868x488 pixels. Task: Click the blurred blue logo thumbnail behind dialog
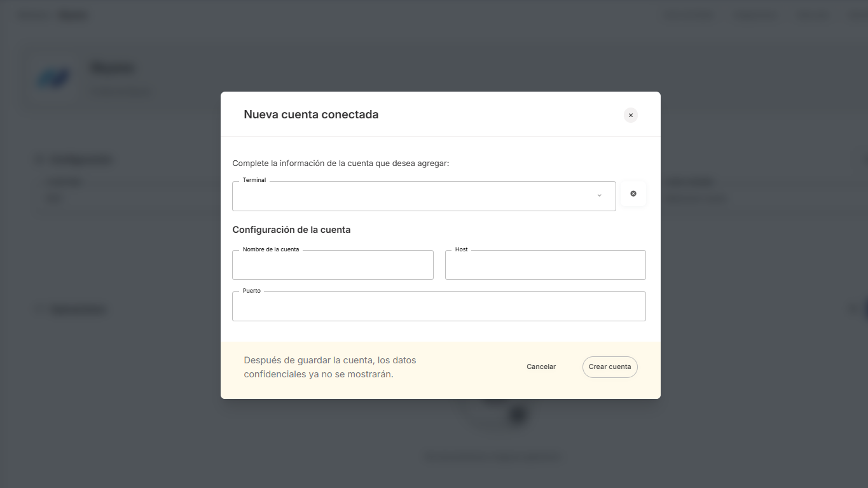point(53,79)
